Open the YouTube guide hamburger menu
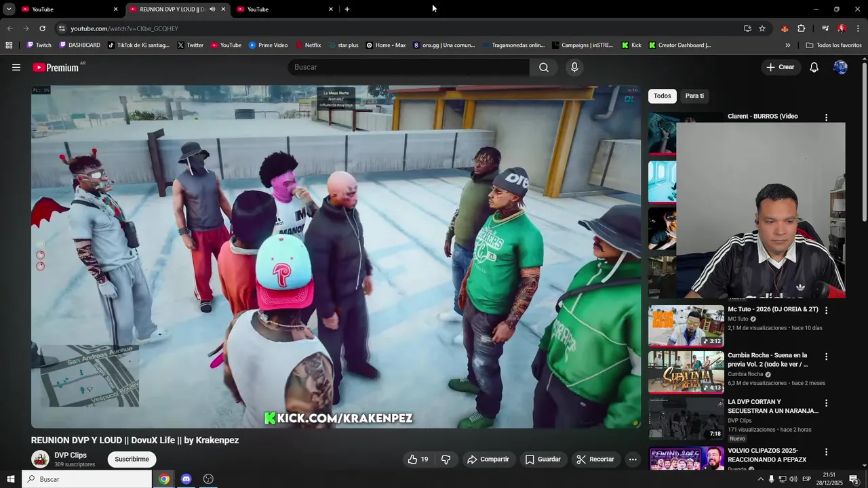 coord(16,67)
